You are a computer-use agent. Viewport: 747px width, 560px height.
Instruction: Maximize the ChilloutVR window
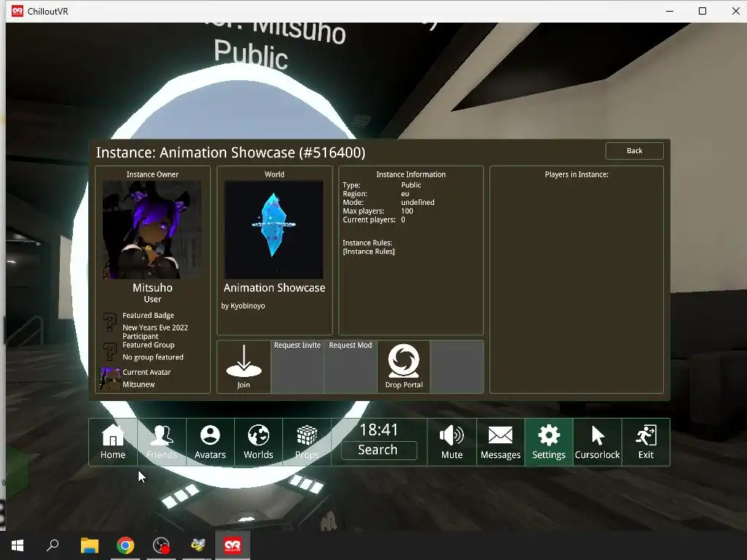703,11
